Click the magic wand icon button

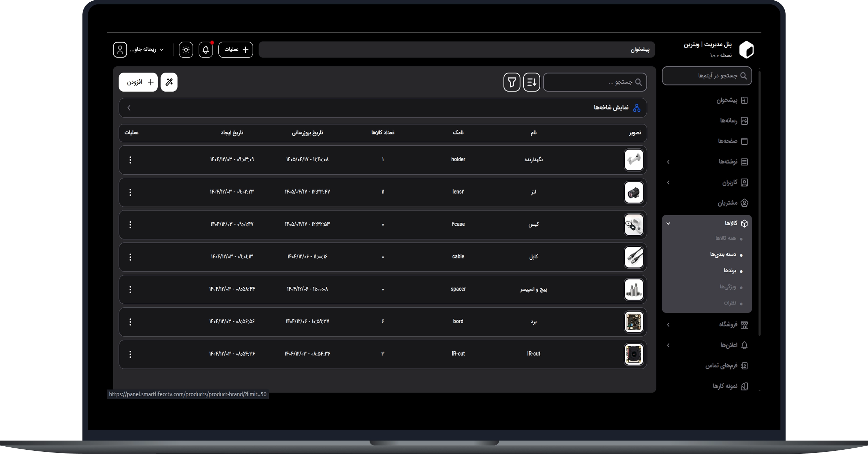[169, 82]
